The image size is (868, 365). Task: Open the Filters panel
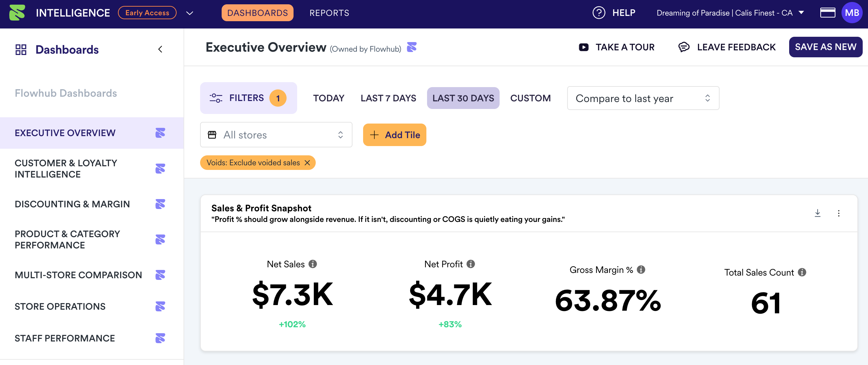coord(248,98)
